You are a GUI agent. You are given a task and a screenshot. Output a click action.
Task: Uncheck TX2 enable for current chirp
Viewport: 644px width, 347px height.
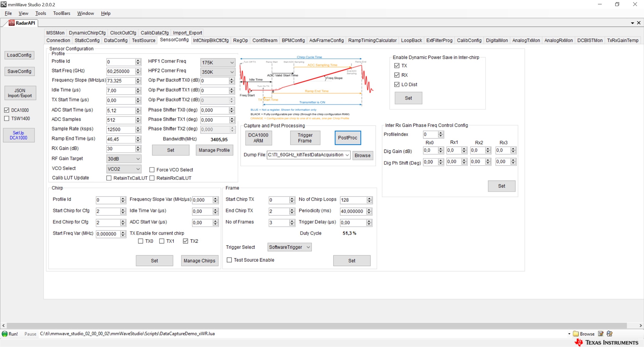coord(186,241)
